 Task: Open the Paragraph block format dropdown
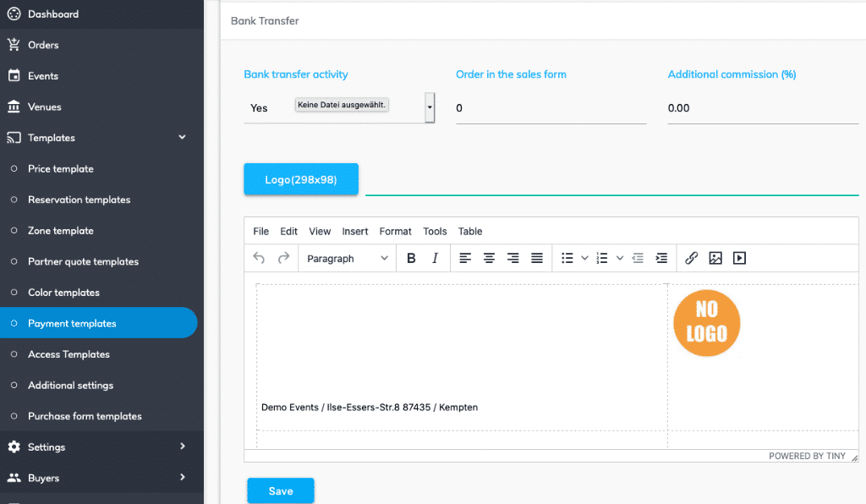[348, 259]
